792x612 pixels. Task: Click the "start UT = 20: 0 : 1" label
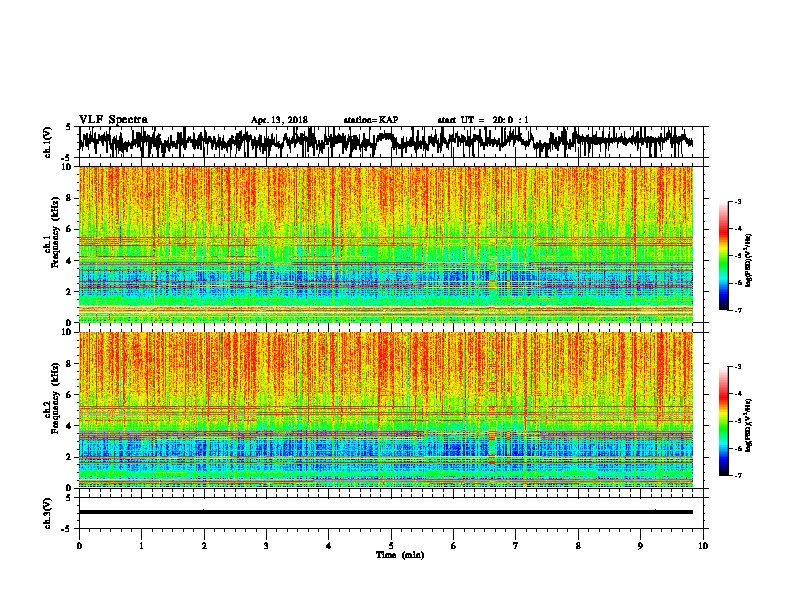pos(482,120)
